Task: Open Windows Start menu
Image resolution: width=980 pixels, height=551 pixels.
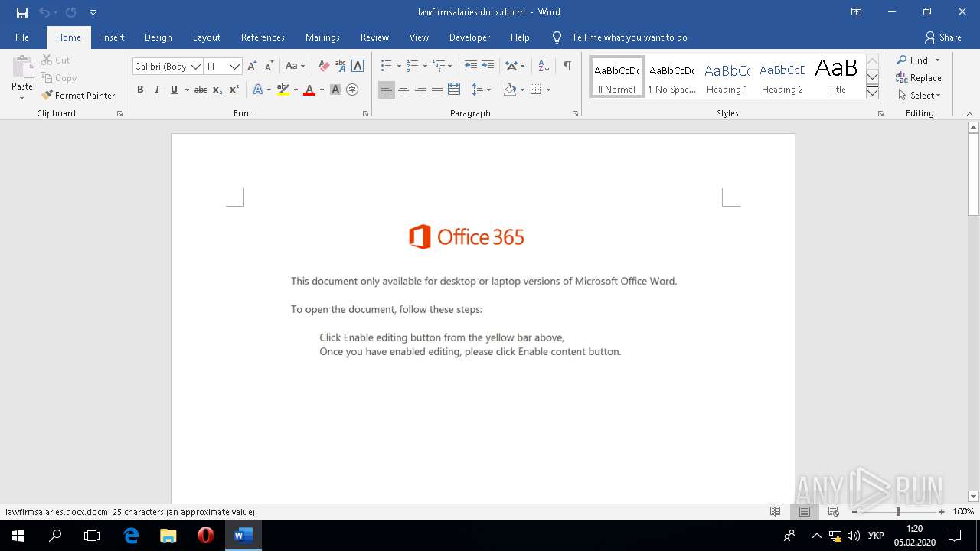Action: (x=18, y=536)
